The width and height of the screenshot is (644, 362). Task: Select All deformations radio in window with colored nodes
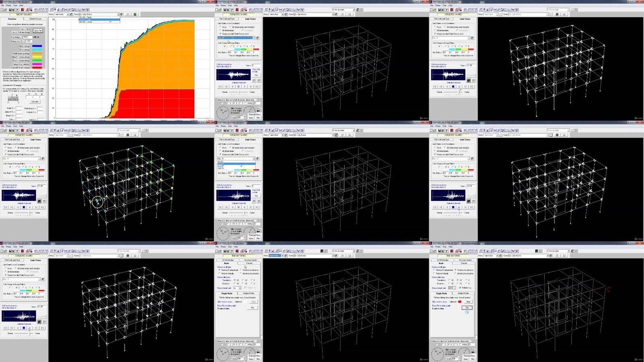[x=5, y=151]
